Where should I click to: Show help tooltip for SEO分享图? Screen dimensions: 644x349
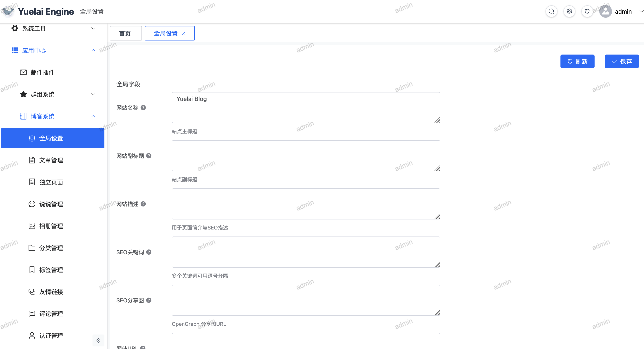pyautogui.click(x=149, y=300)
